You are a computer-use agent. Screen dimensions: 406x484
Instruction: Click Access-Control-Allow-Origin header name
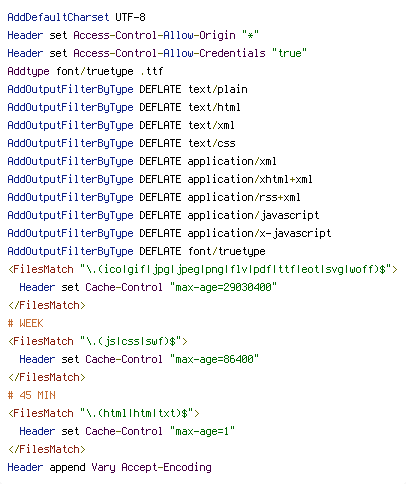coord(154,35)
